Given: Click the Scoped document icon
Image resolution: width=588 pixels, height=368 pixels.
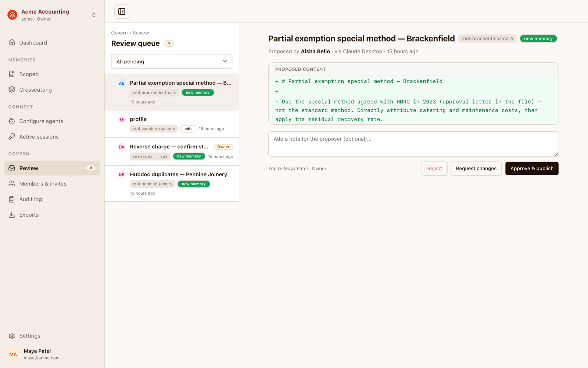Looking at the screenshot, I should pos(12,74).
